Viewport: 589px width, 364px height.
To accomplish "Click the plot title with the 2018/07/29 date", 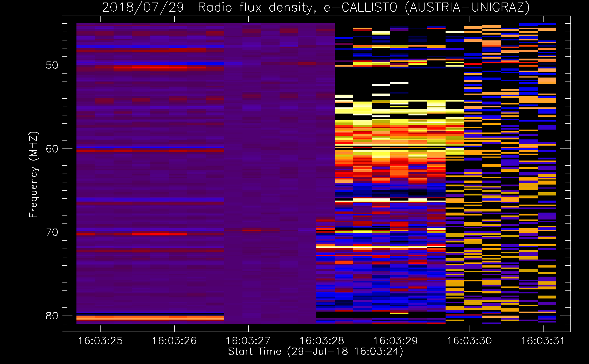I will coord(316,7).
